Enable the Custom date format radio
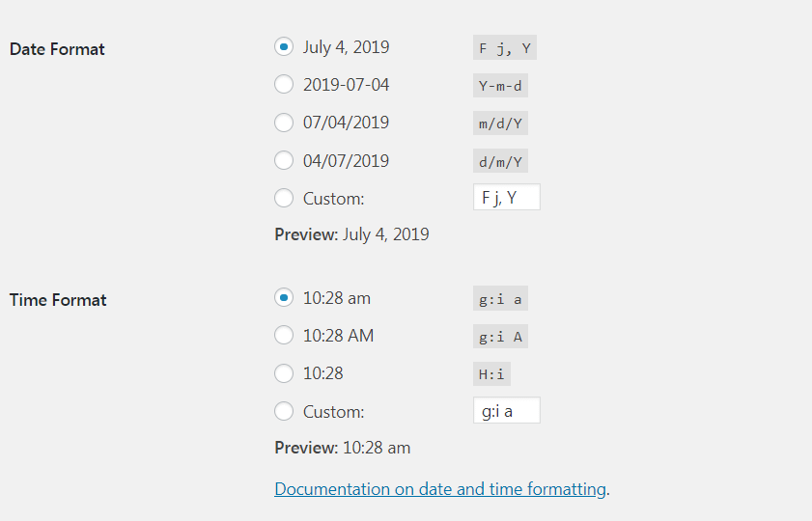The height and width of the screenshot is (521, 812). (284, 199)
